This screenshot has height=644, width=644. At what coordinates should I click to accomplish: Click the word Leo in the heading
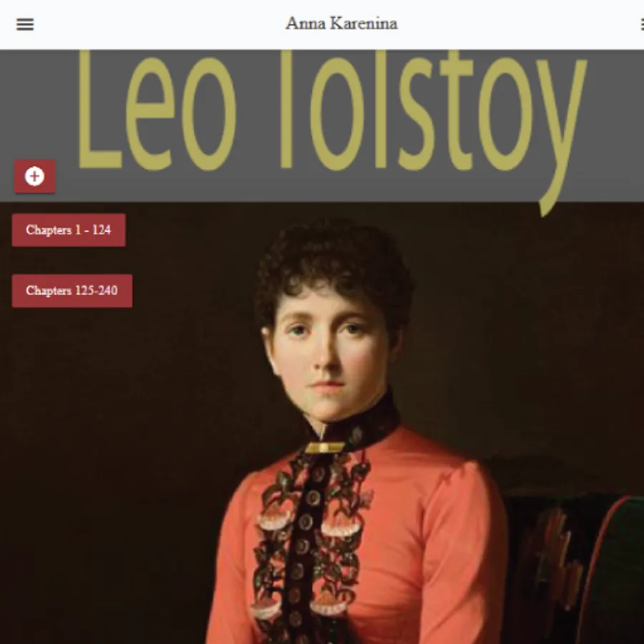[x=157, y=111]
